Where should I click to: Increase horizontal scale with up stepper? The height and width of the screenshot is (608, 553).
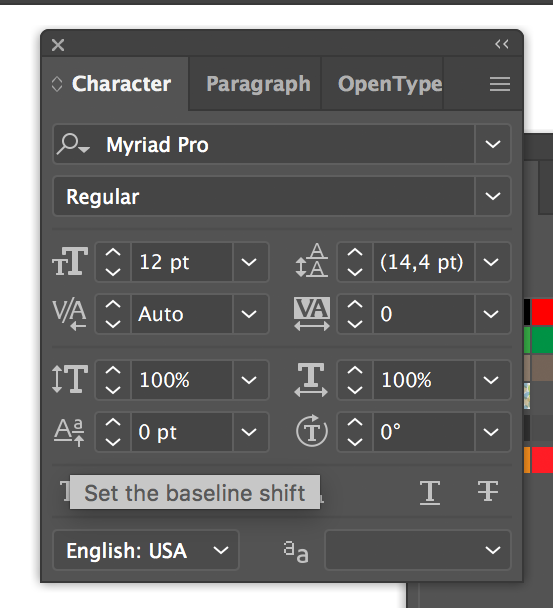tap(355, 370)
